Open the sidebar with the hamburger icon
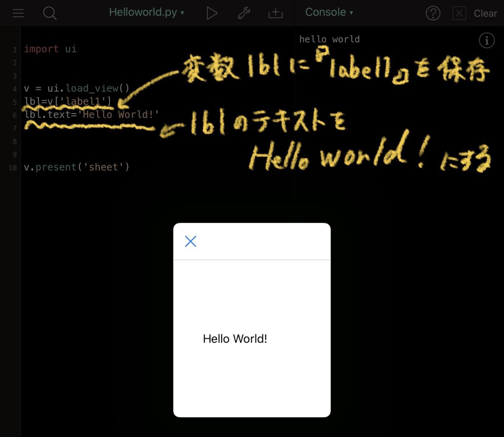The height and width of the screenshot is (437, 504). click(18, 13)
